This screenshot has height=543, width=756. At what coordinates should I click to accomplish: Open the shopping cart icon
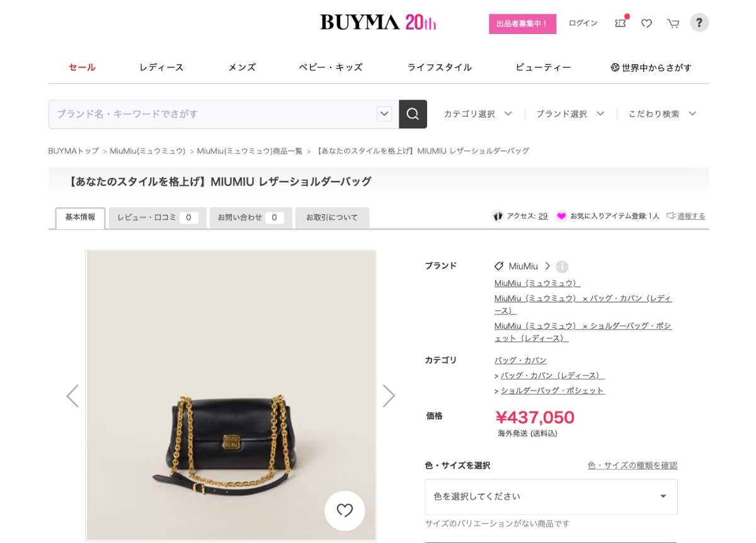(673, 23)
